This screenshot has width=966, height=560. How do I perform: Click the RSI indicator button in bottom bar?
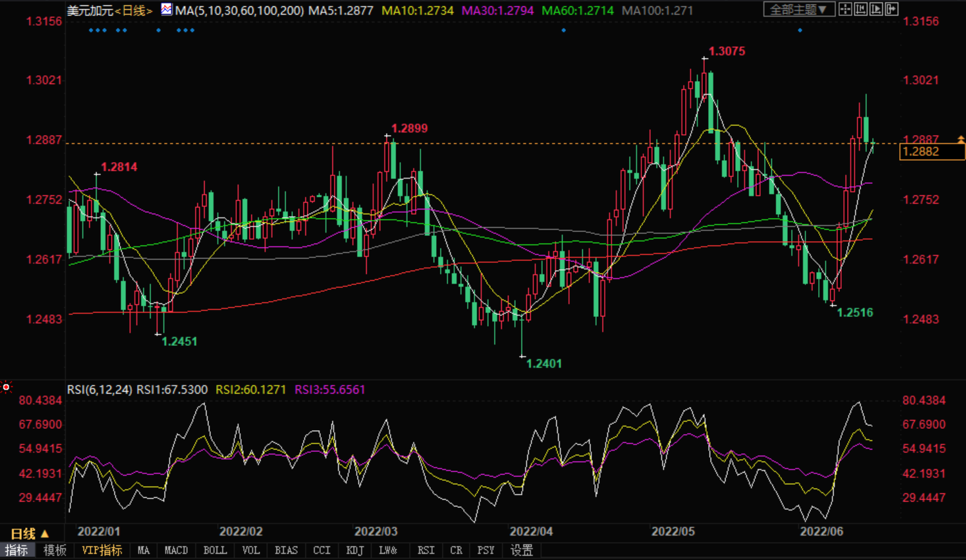coord(425,550)
